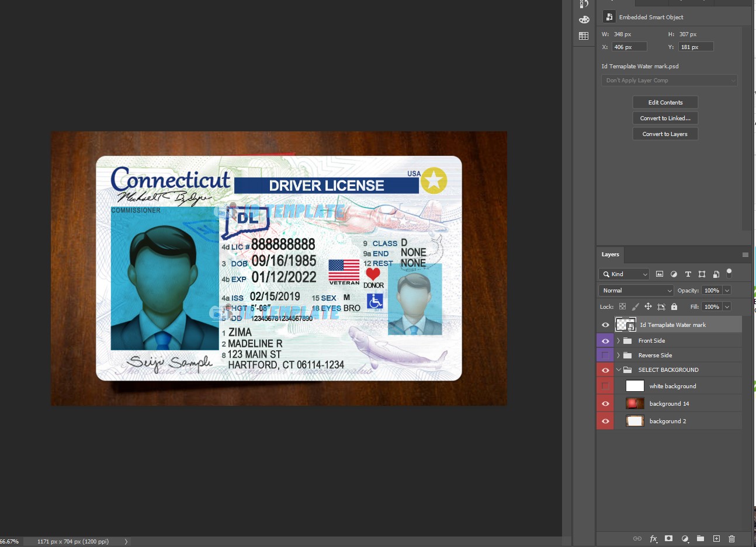Click status bar arrow for document info
The height and width of the screenshot is (547, 756).
point(126,541)
